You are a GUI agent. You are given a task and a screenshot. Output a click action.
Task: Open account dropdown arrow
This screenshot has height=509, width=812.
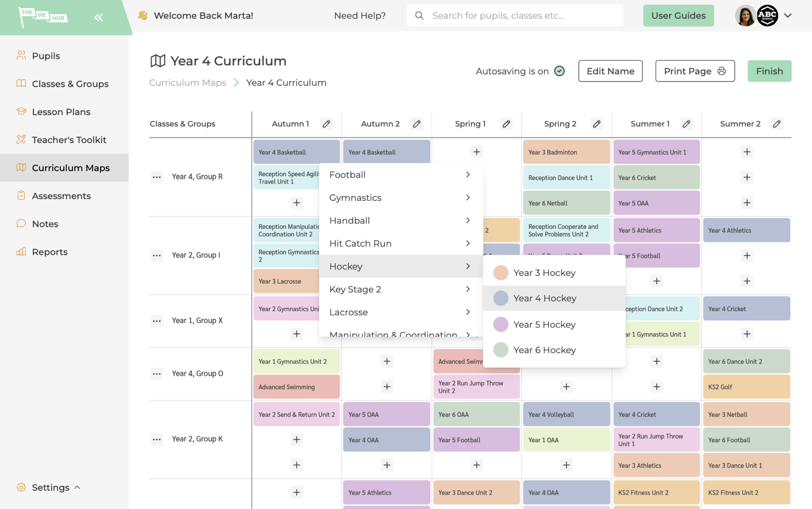pyautogui.click(x=788, y=16)
